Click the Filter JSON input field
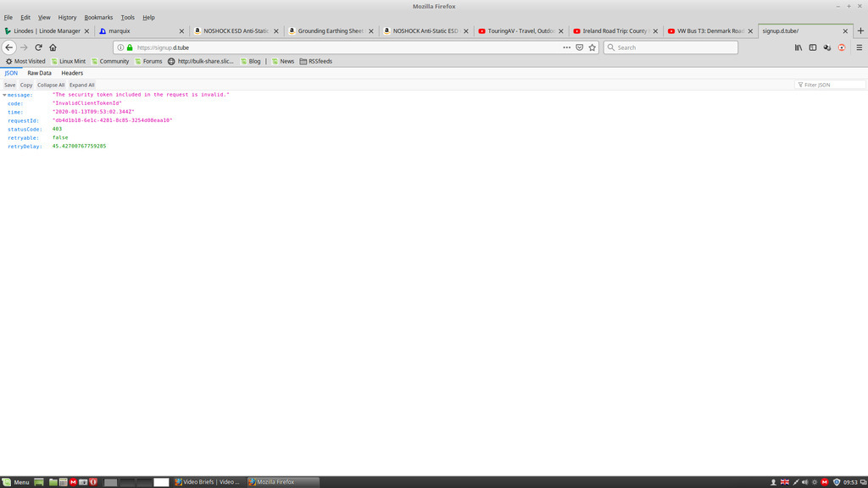 (x=833, y=85)
